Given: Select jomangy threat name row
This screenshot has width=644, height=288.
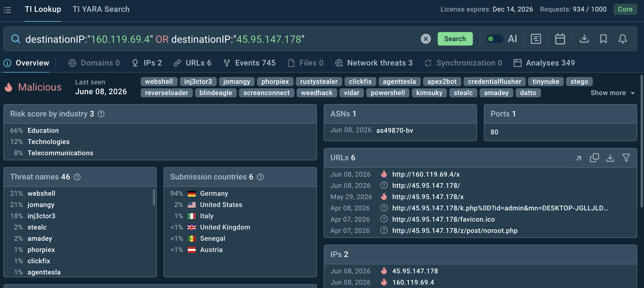Looking at the screenshot, I should click(x=80, y=205).
